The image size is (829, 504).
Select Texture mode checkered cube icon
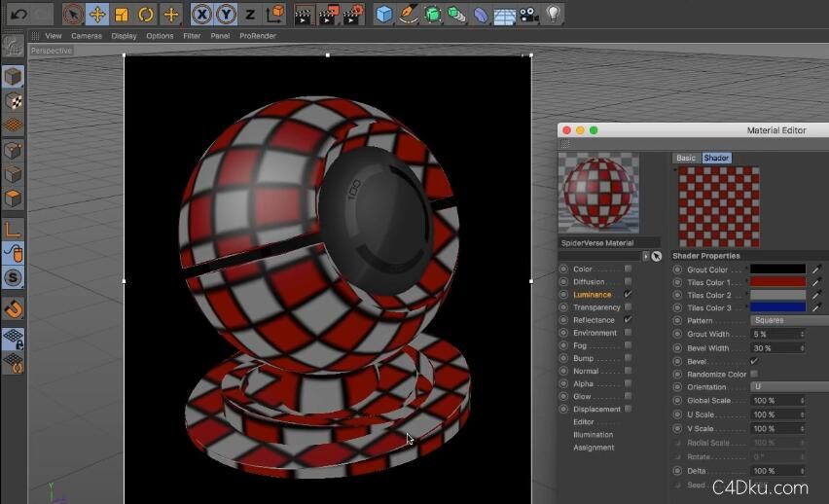[13, 101]
